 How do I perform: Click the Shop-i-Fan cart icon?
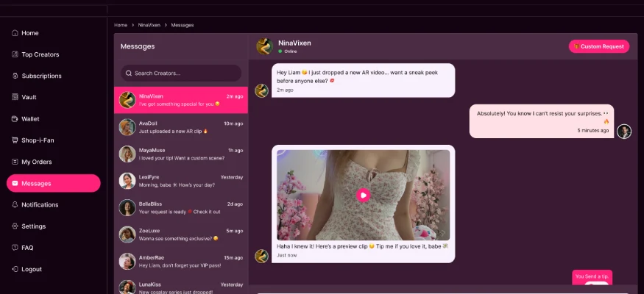[15, 140]
